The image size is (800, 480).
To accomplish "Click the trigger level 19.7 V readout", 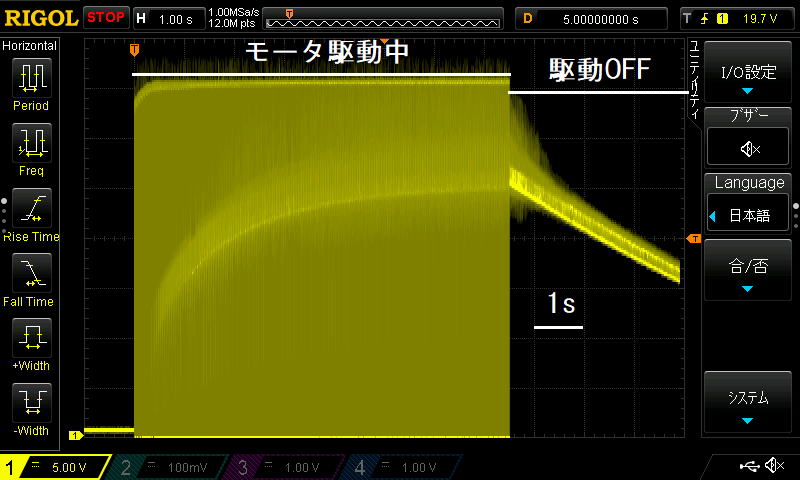I will (x=760, y=19).
